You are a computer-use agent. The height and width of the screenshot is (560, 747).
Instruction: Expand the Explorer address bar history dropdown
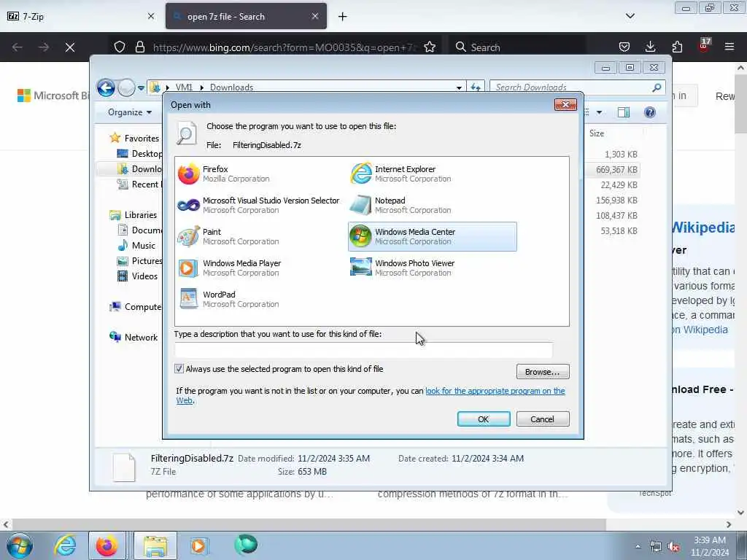pyautogui.click(x=459, y=87)
